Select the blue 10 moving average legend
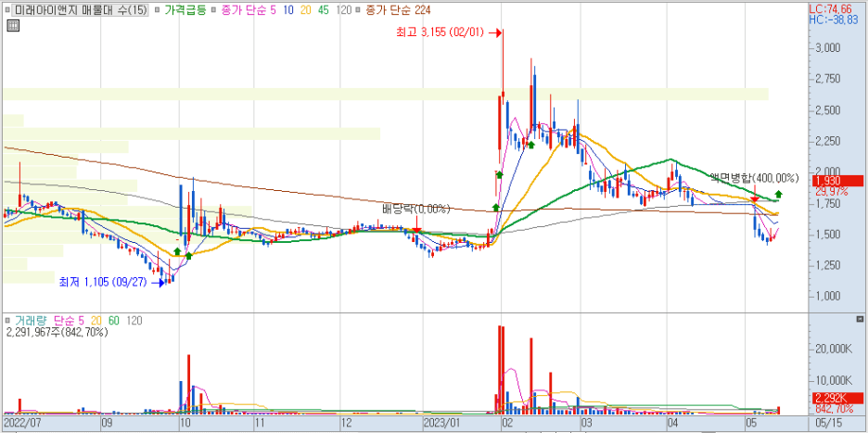This screenshot has height=433, width=868. pos(289,10)
